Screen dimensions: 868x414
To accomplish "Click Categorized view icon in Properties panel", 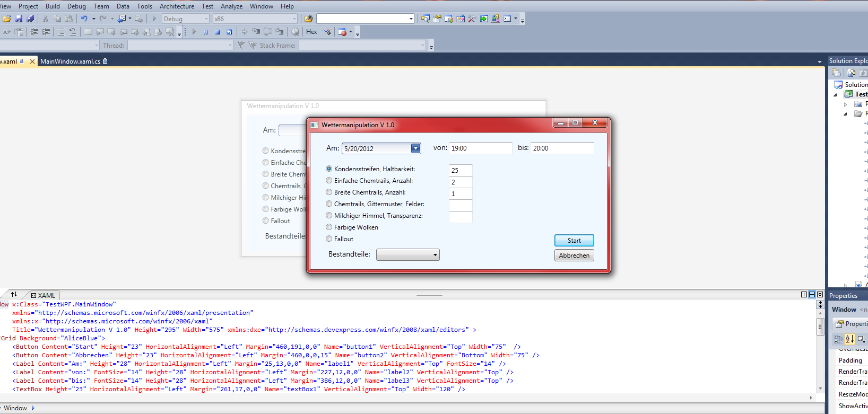I will click(838, 339).
